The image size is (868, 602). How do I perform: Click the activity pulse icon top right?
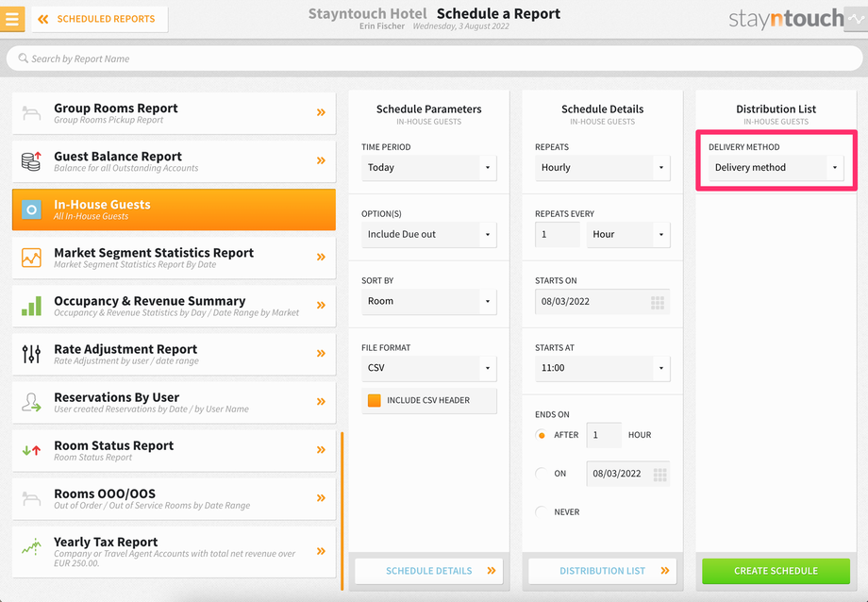pos(856,19)
